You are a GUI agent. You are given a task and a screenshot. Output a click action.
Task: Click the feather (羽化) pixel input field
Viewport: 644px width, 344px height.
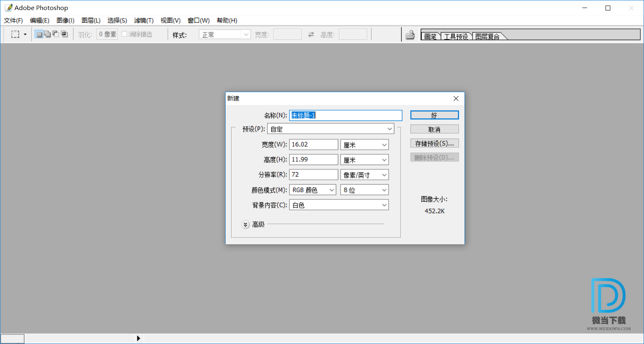tap(107, 34)
